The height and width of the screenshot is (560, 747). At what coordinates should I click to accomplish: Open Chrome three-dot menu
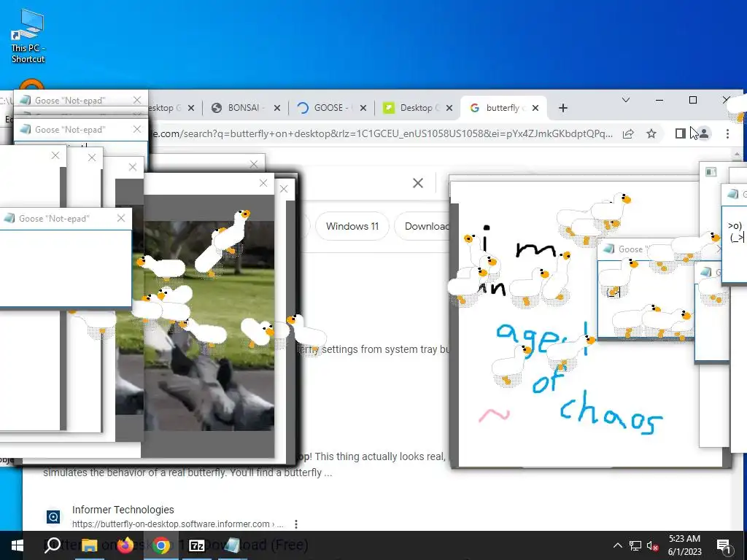click(727, 134)
